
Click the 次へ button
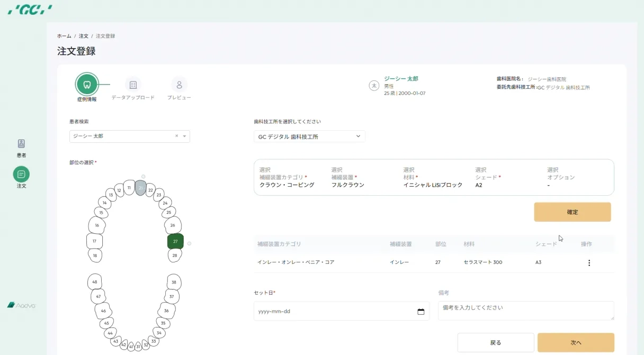576,342
